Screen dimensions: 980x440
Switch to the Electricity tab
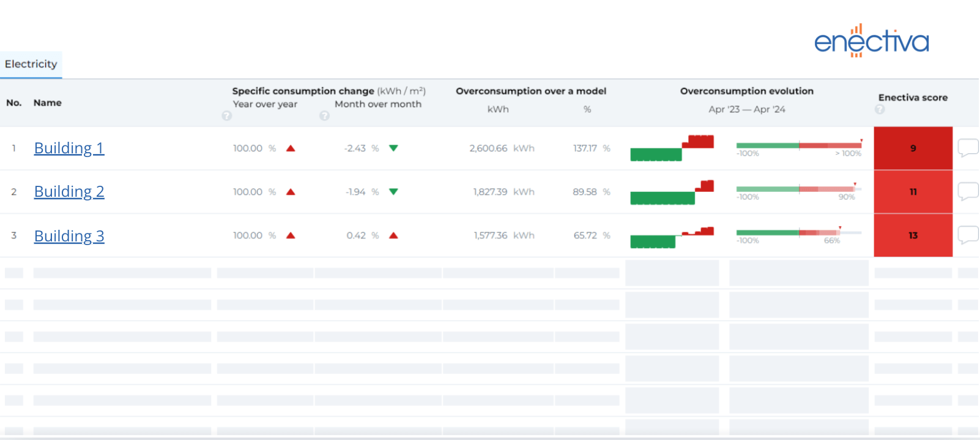point(31,64)
